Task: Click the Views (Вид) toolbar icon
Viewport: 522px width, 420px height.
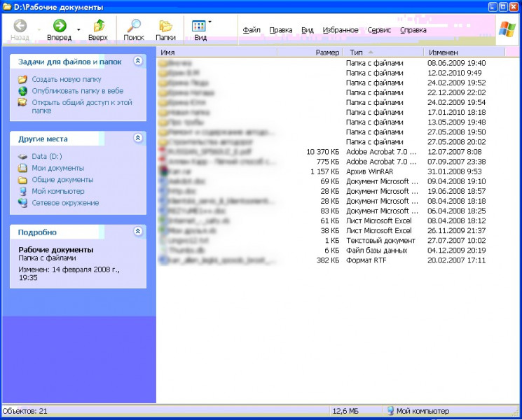Action: (200, 26)
